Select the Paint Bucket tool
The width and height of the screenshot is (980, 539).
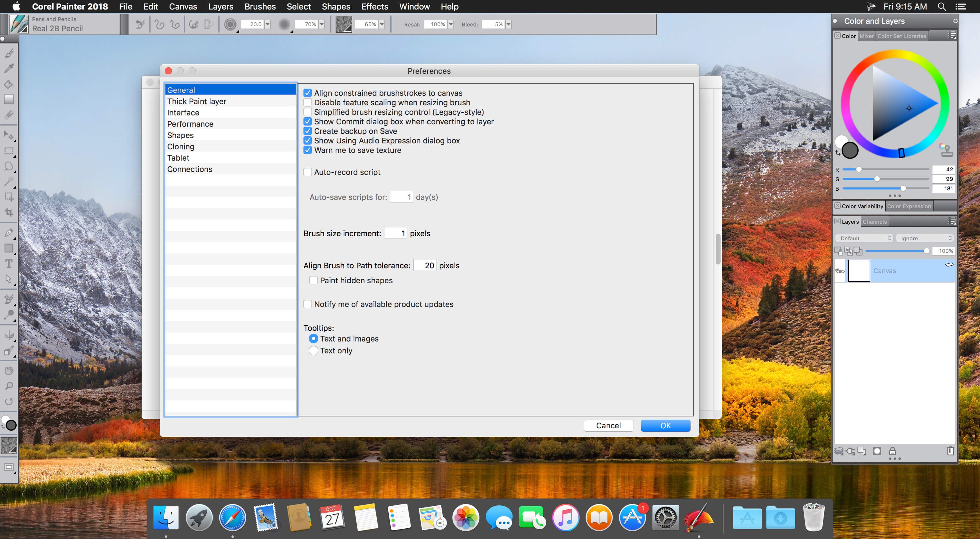[x=9, y=84]
